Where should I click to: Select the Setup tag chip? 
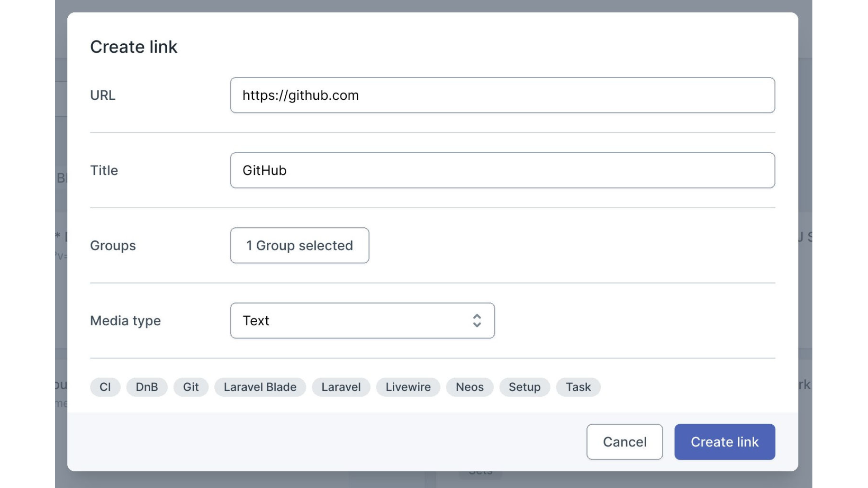(524, 387)
